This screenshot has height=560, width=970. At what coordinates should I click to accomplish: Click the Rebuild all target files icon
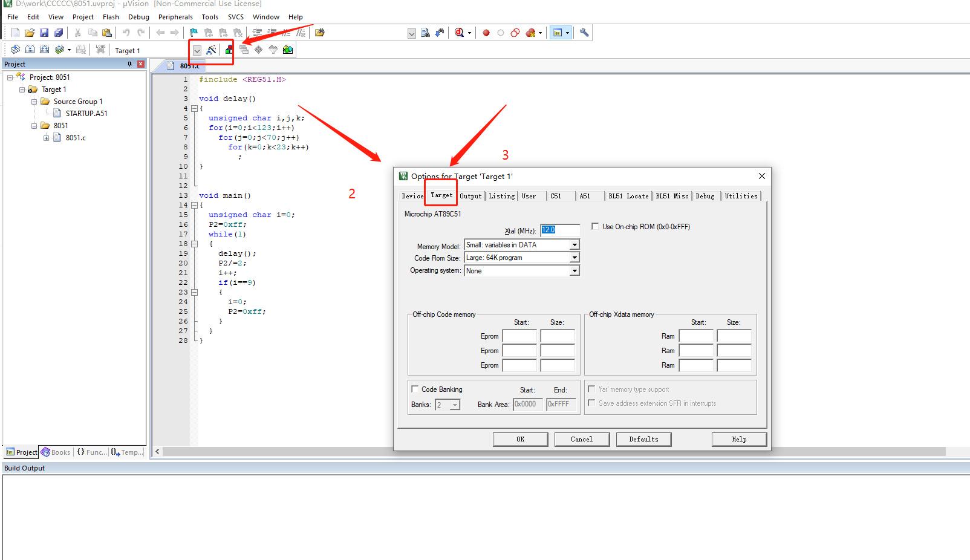tap(44, 50)
